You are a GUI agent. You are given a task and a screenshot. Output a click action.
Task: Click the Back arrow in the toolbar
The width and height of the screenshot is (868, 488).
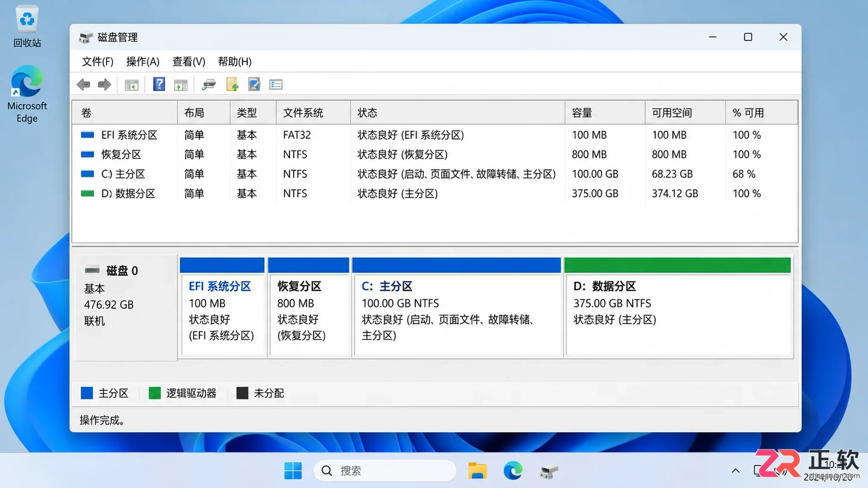click(84, 85)
